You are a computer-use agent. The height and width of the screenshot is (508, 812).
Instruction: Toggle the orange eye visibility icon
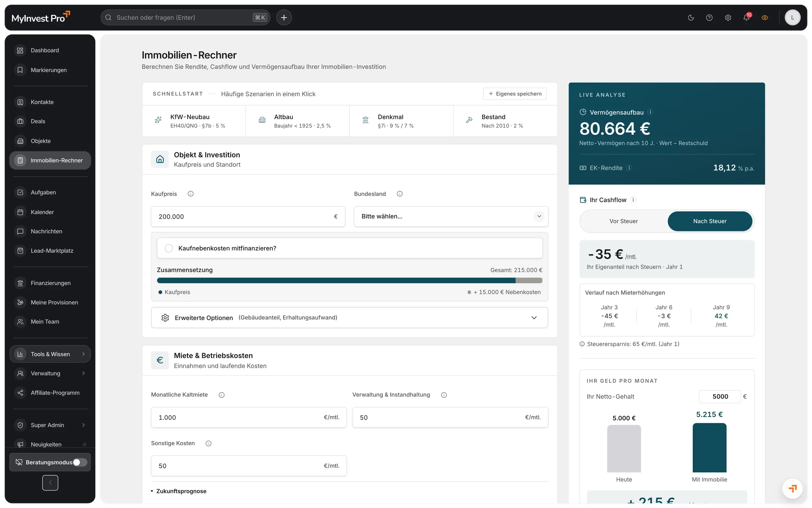[765, 17]
